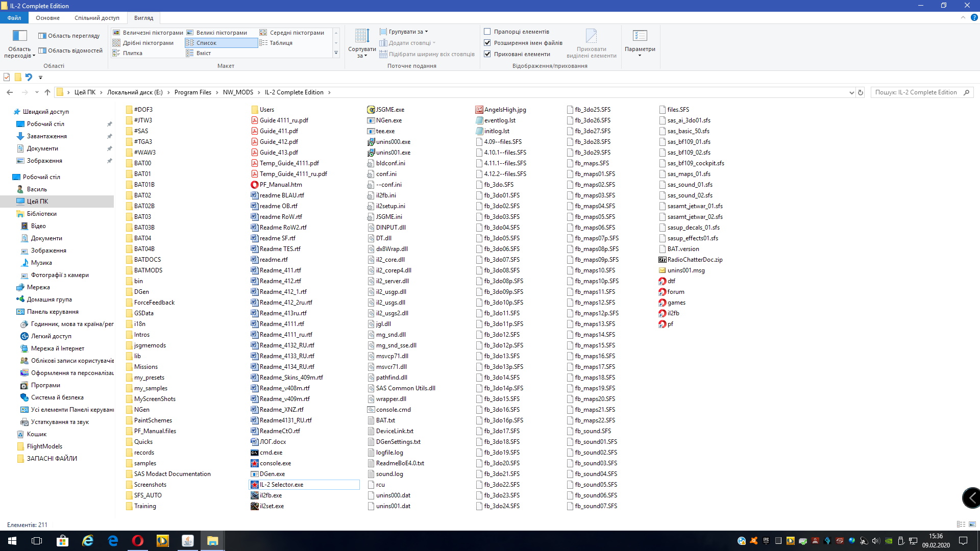
Task: Click the Opera browser taskbar icon
Action: [138, 541]
